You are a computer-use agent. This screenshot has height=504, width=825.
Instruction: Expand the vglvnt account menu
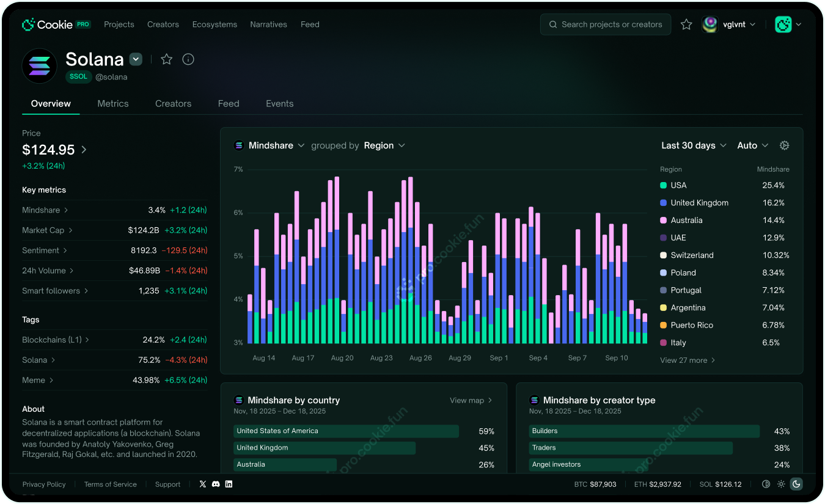[729, 24]
